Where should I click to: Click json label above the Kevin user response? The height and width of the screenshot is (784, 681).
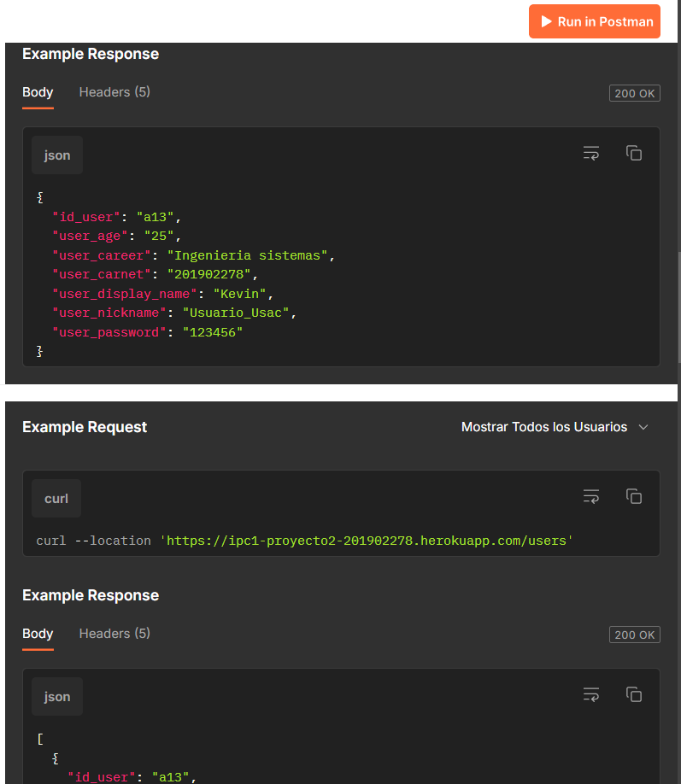pos(57,155)
